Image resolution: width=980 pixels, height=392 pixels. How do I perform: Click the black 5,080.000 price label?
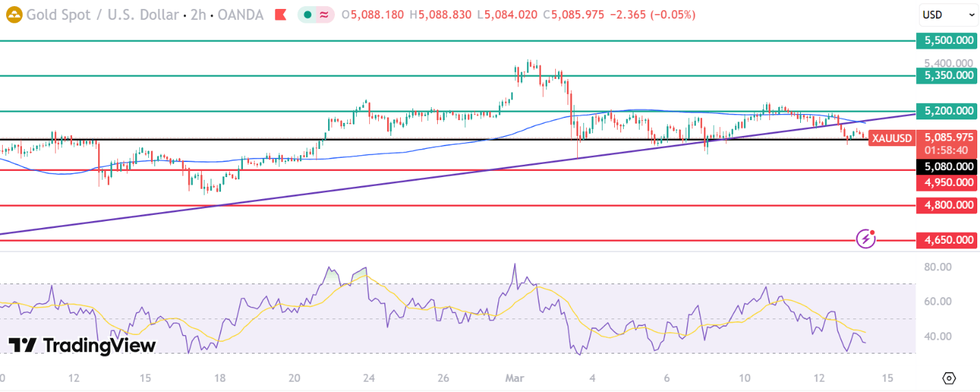[948, 166]
